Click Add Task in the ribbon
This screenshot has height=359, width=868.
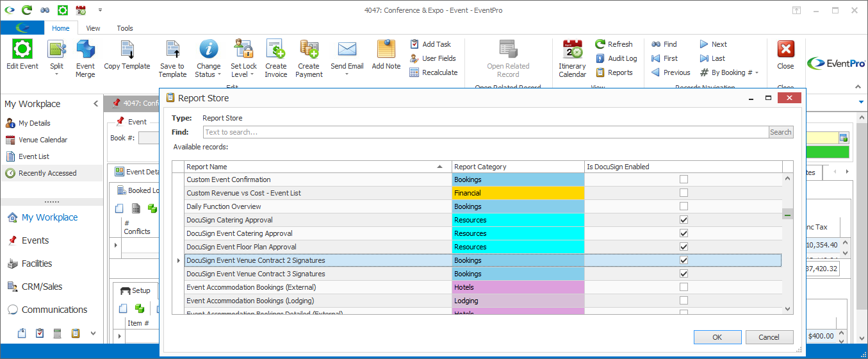pyautogui.click(x=430, y=44)
